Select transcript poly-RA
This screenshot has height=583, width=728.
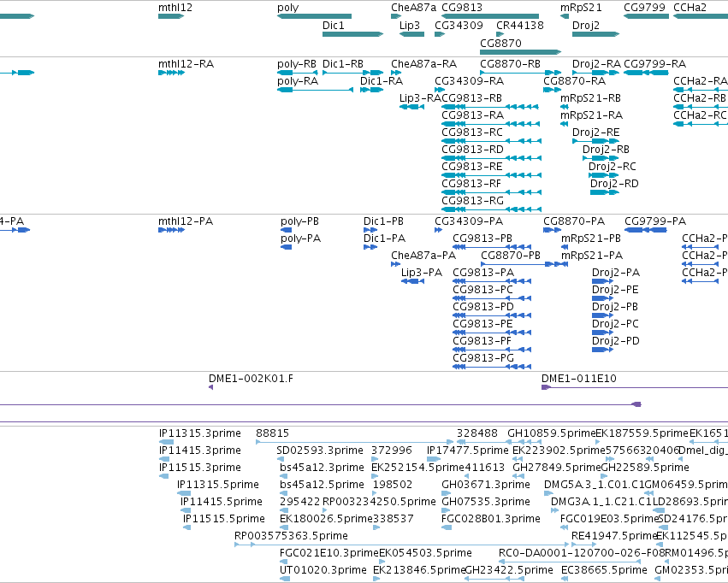point(316,90)
